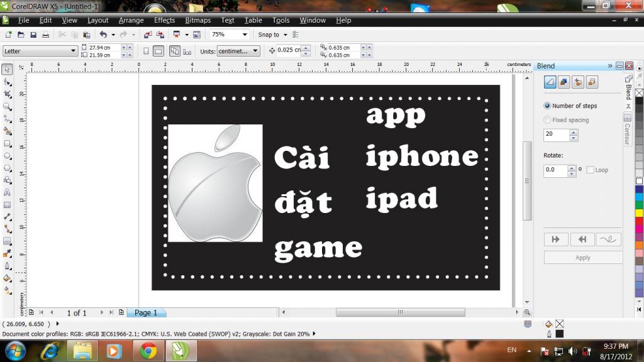Activate the Text tool
This screenshot has width=644, height=362.
click(7, 192)
